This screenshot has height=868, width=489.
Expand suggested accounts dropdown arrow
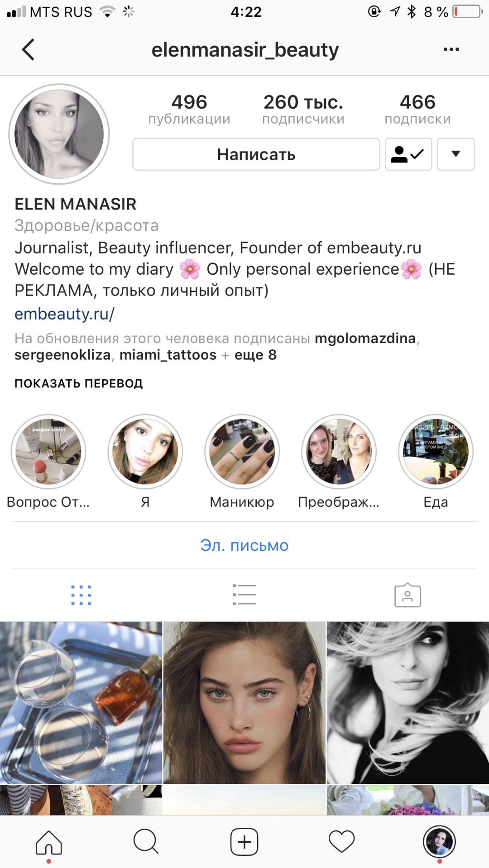[x=456, y=154]
